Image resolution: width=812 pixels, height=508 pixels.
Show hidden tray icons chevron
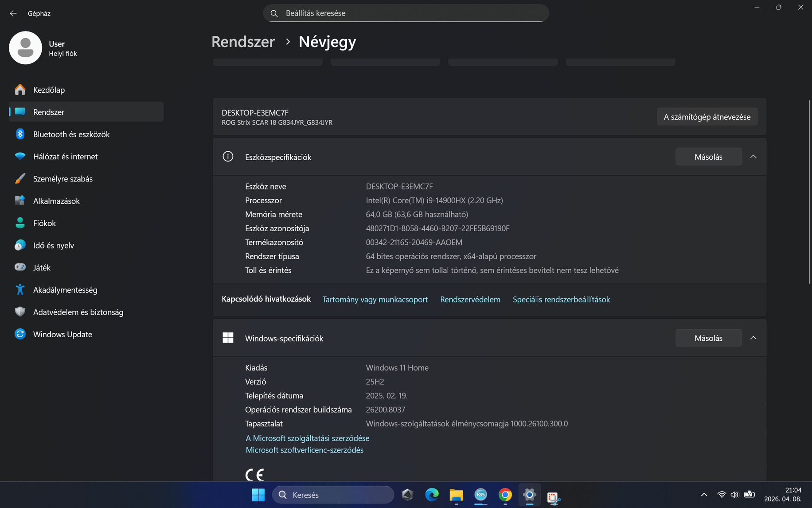704,495
